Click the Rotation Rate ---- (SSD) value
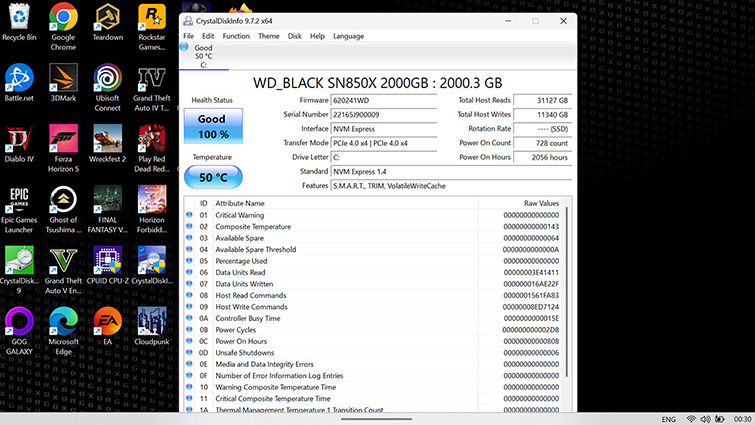The width and height of the screenshot is (755, 425). (x=543, y=129)
